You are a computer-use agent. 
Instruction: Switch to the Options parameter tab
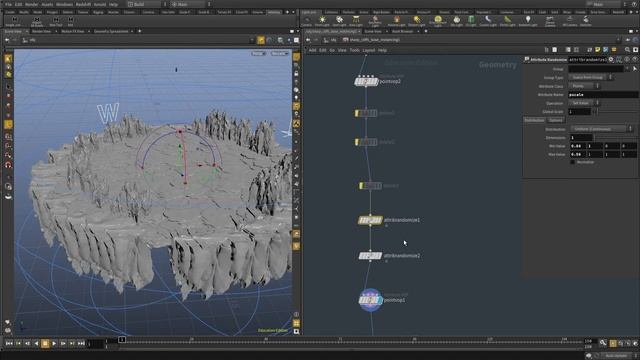(x=556, y=120)
